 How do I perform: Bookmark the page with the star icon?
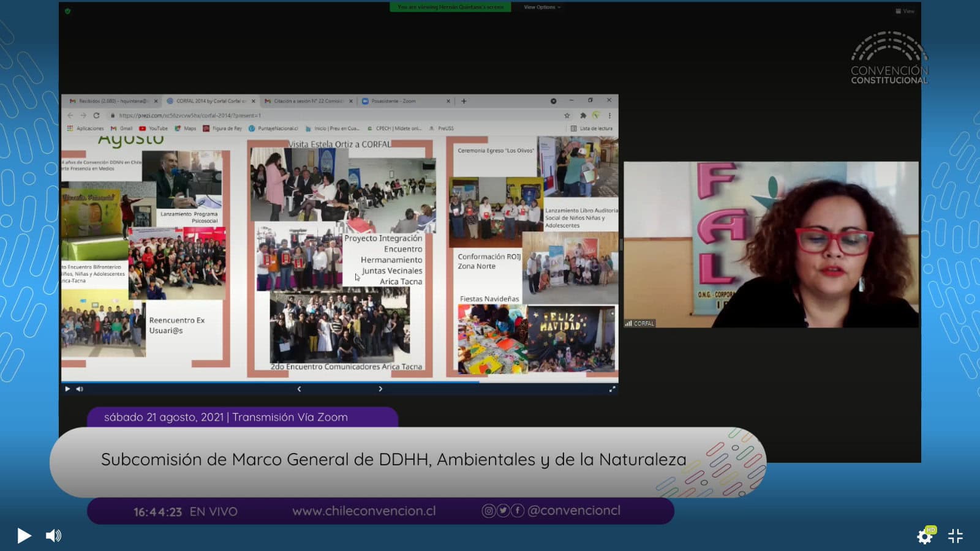(567, 115)
